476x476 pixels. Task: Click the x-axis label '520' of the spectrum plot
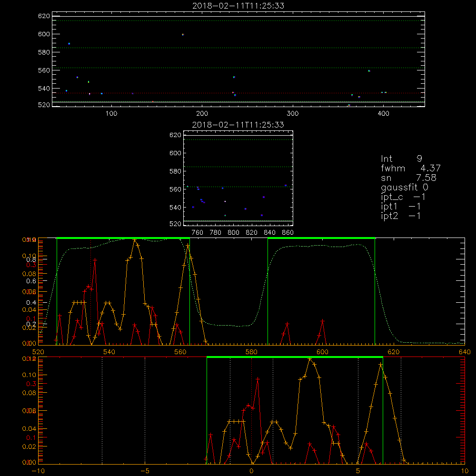[x=38, y=352]
